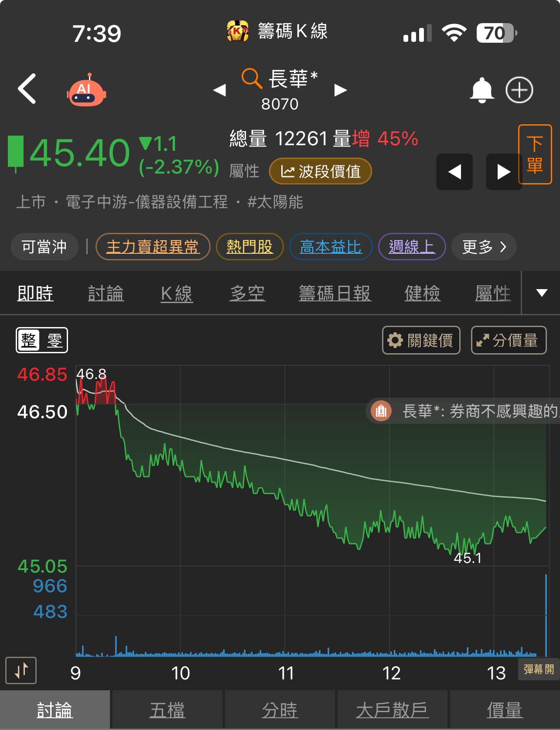Add stock to watchlist with plus icon
560x730 pixels.
[x=519, y=90]
